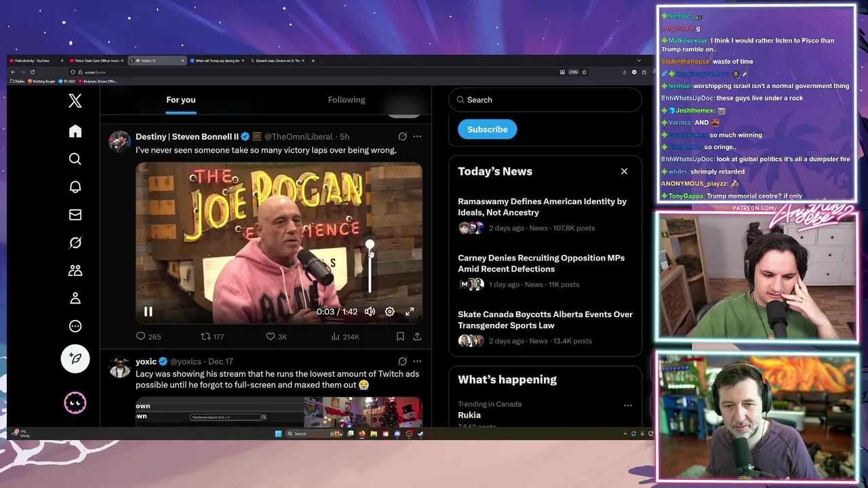868x488 pixels.
Task: Switch to the For you tab
Action: (x=181, y=100)
